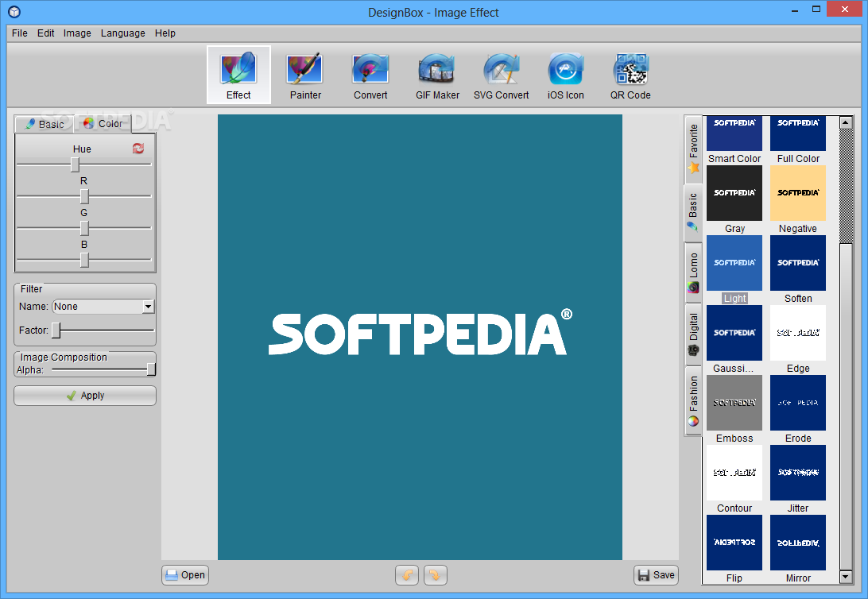The width and height of the screenshot is (868, 599).
Task: Open the Convert tool
Action: (x=370, y=75)
